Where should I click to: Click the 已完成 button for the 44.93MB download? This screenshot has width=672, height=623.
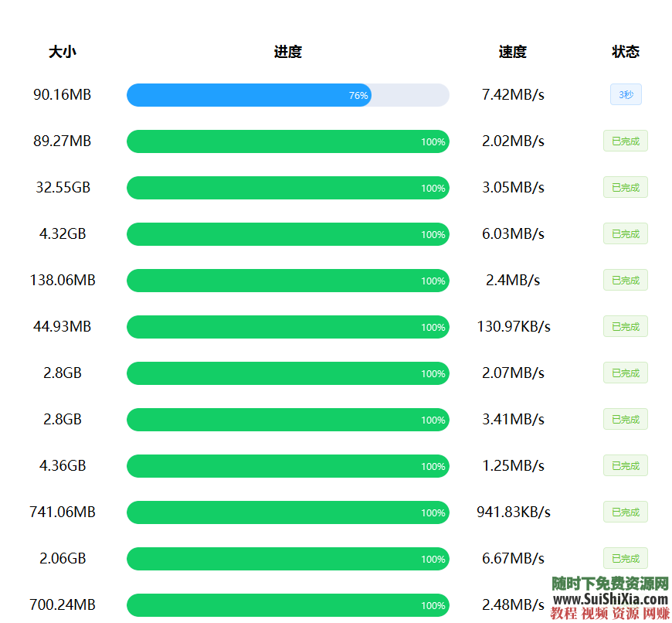(x=625, y=326)
